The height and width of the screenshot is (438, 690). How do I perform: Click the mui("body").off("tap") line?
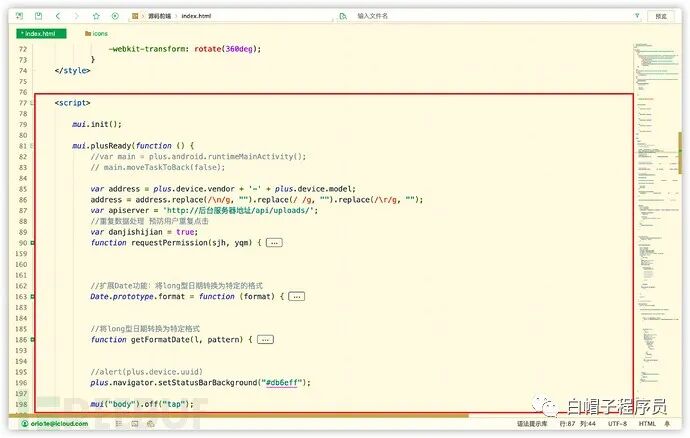[142, 404]
